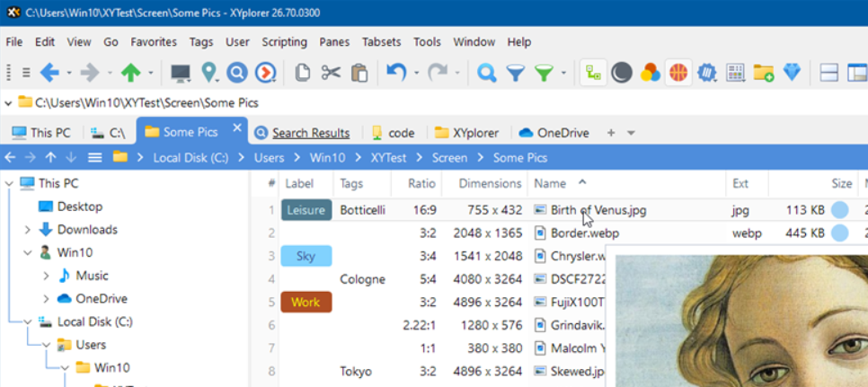Image resolution: width=868 pixels, height=387 pixels.
Task: Open the Scripting menu
Action: tap(284, 41)
